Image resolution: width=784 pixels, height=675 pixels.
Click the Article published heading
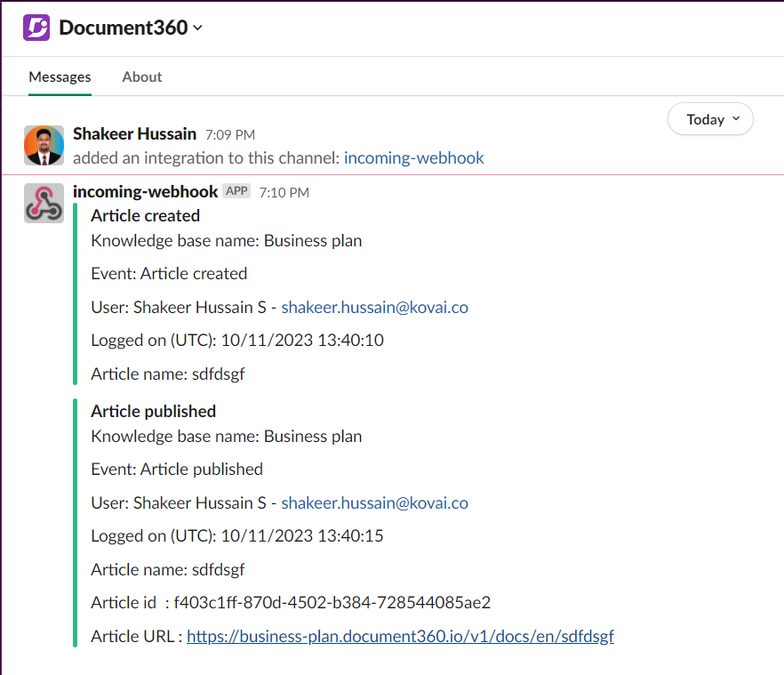(153, 411)
